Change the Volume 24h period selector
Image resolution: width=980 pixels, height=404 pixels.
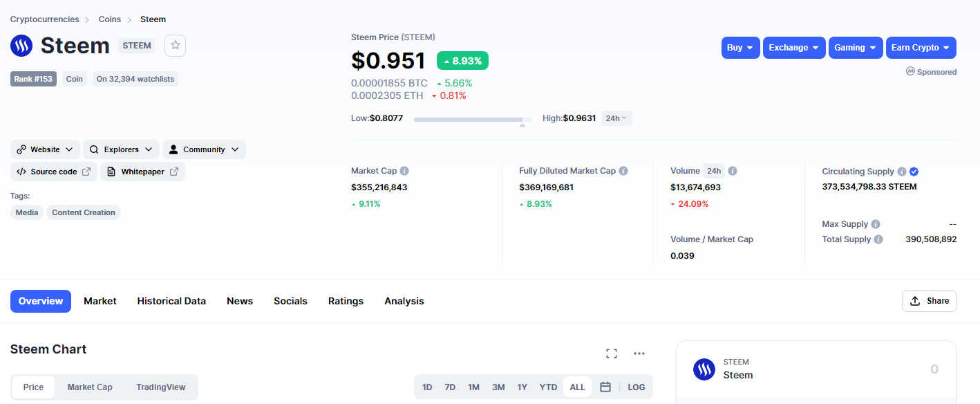[714, 171]
